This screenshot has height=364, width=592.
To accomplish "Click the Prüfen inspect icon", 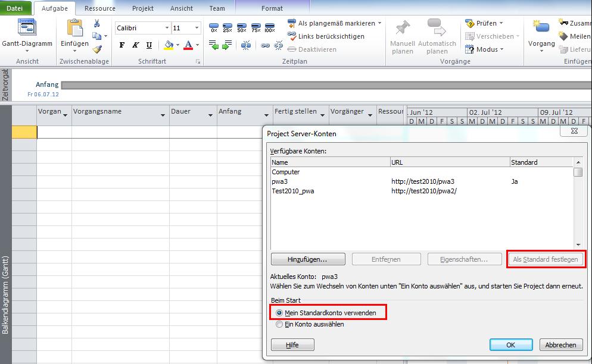I will (470, 23).
